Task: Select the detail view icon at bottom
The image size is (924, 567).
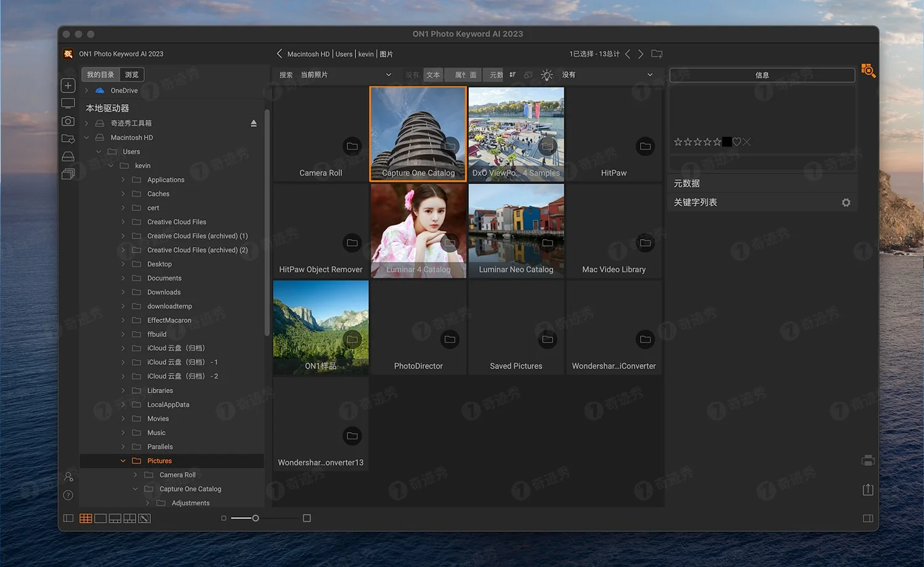Action: click(100, 518)
